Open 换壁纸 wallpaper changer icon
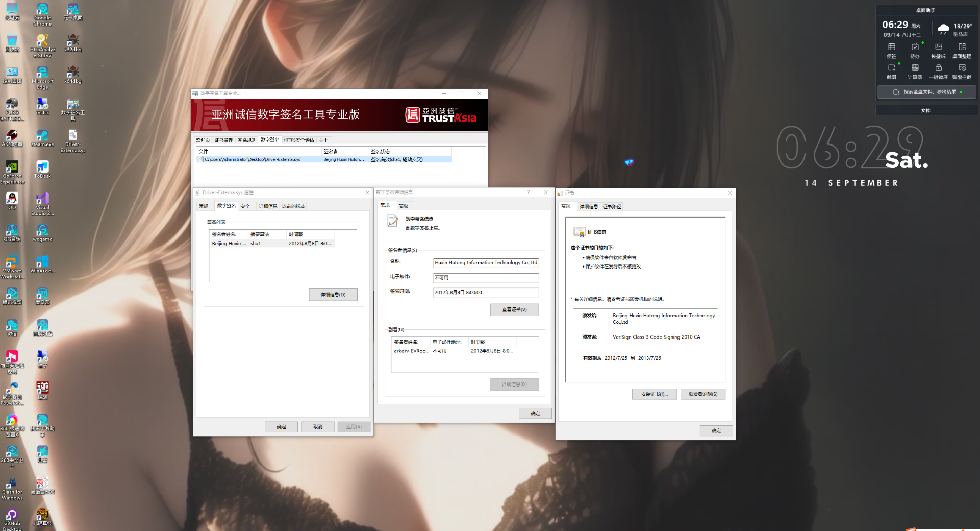The height and width of the screenshot is (531, 980). [938, 47]
